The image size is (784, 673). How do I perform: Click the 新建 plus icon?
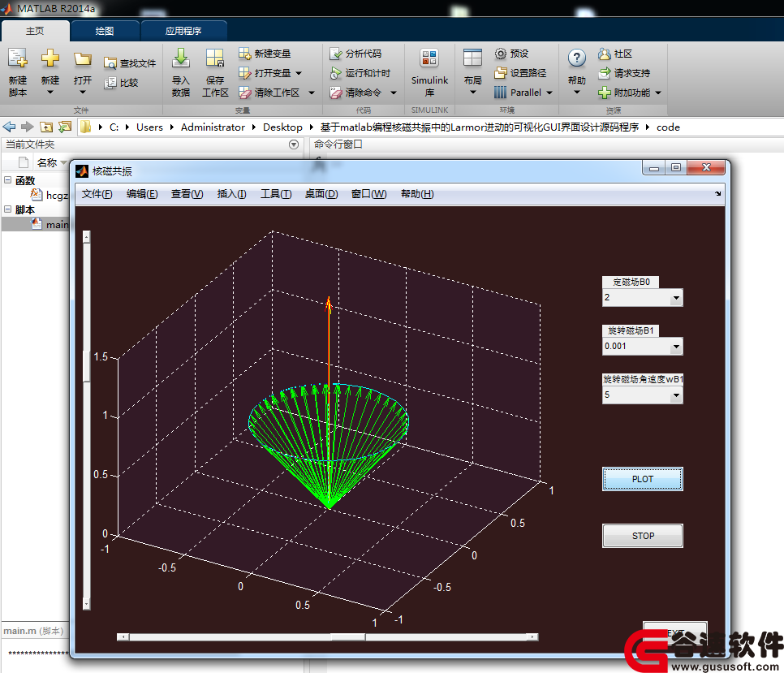(50, 58)
